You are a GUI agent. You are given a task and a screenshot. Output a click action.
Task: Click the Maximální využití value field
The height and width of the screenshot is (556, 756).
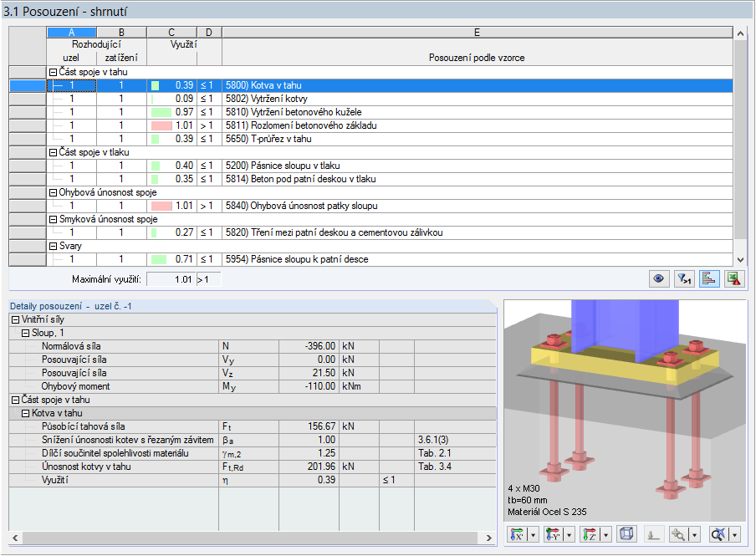click(171, 279)
